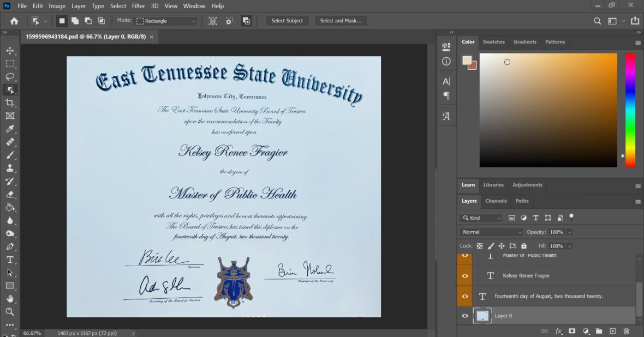Hide the Layer 0 layer
Screen dimensions: 644x337
[x=465, y=316]
